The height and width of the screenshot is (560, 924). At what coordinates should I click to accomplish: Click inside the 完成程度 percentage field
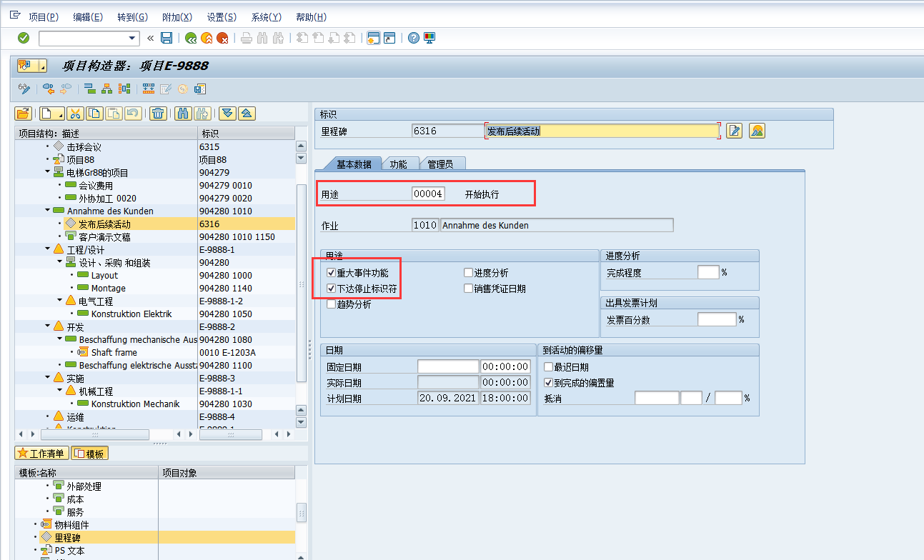[707, 271]
